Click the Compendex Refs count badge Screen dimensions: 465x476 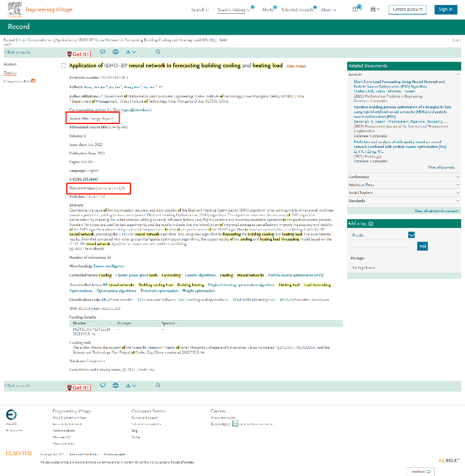(x=33, y=81)
